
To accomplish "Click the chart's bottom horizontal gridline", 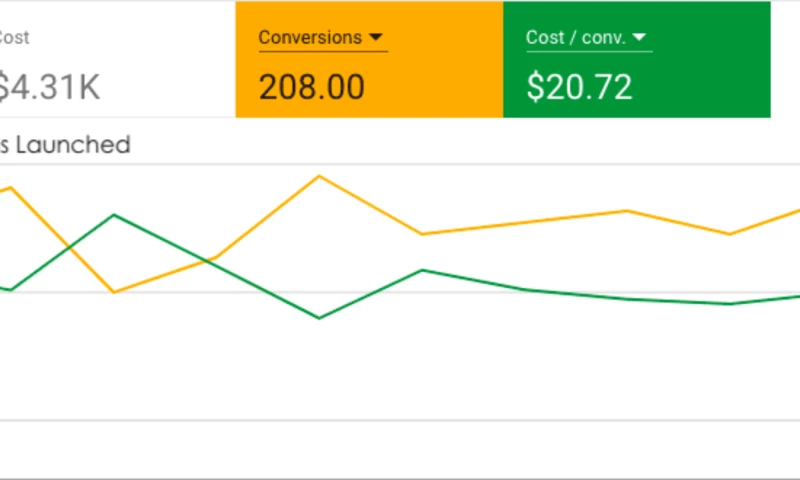I will [x=400, y=421].
